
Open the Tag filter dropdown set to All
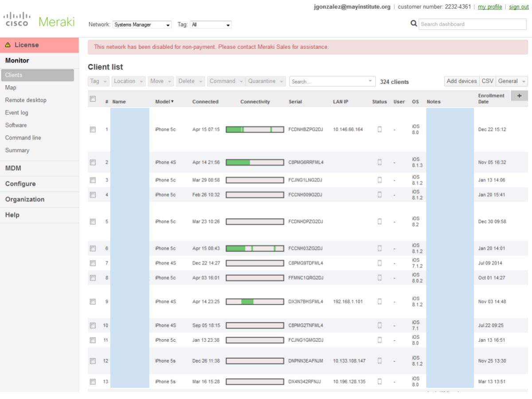(x=211, y=25)
